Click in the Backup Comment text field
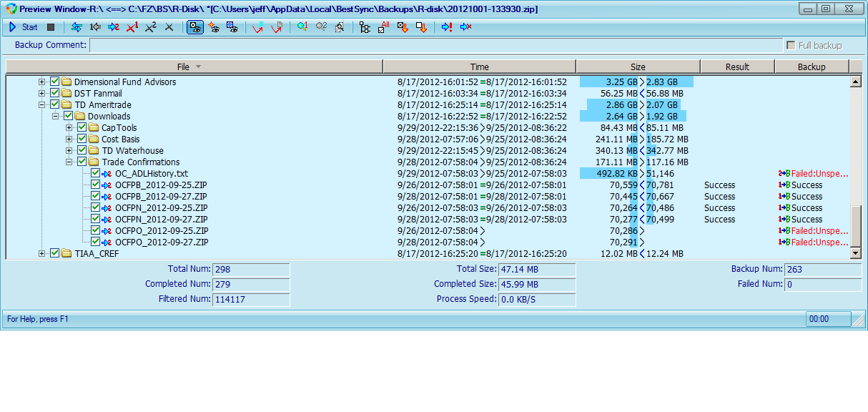 (435, 45)
